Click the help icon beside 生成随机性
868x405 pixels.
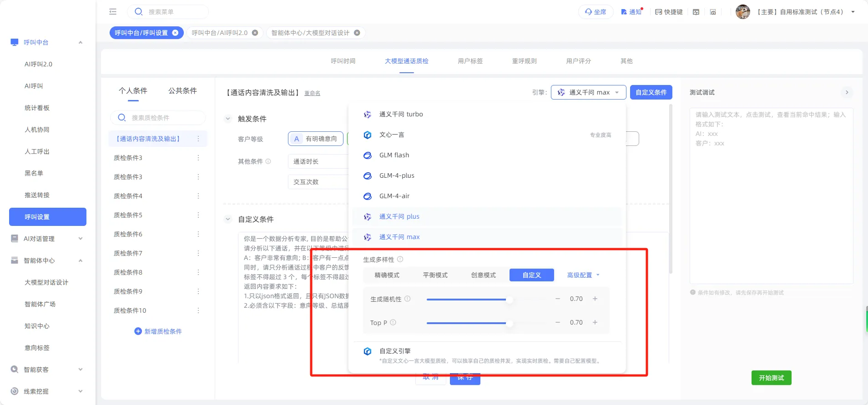coord(408,299)
